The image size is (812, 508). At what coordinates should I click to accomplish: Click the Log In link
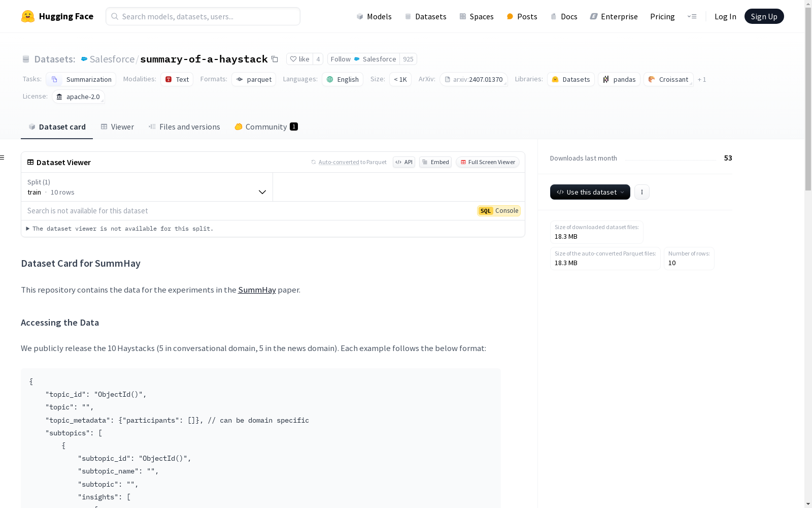click(725, 16)
